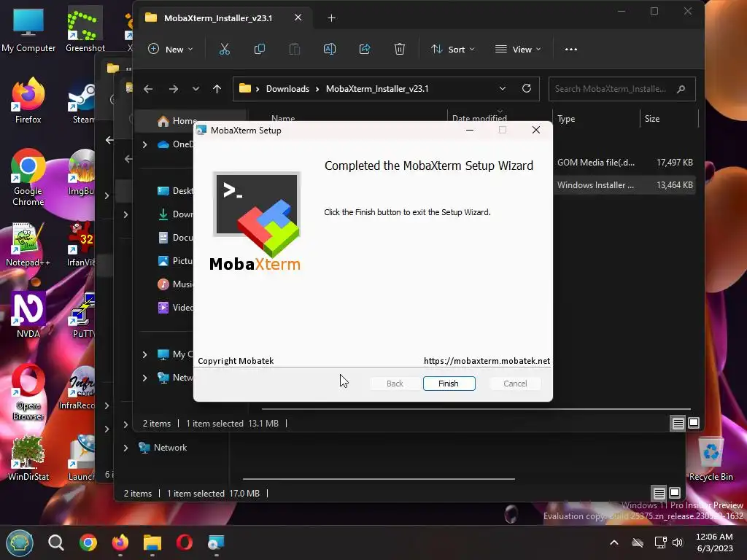This screenshot has height=560, width=747.
Task: Refresh the MobaXterm_Installer_v23.1 folder
Action: (x=527, y=88)
